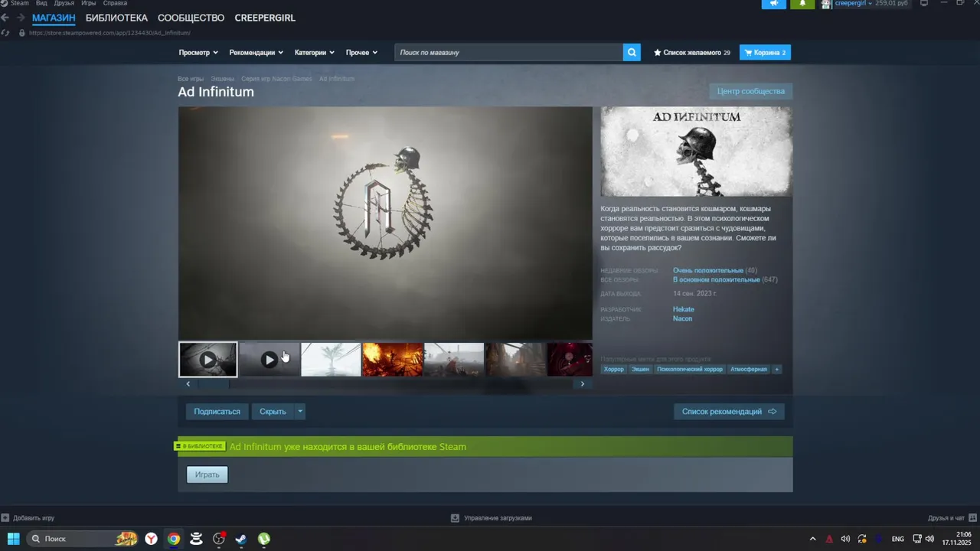Open the В основном положительные reviews link

click(717, 279)
